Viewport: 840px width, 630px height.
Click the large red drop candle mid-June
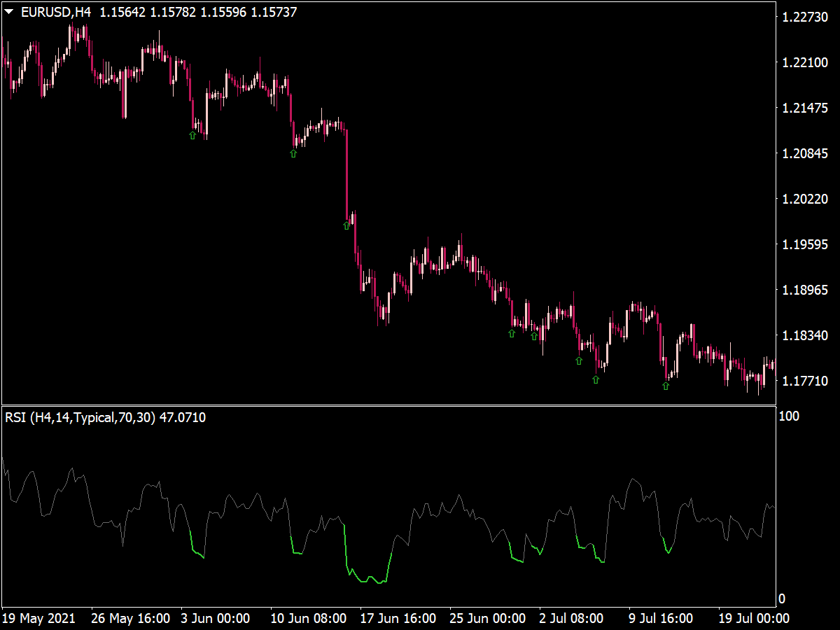pos(347,175)
